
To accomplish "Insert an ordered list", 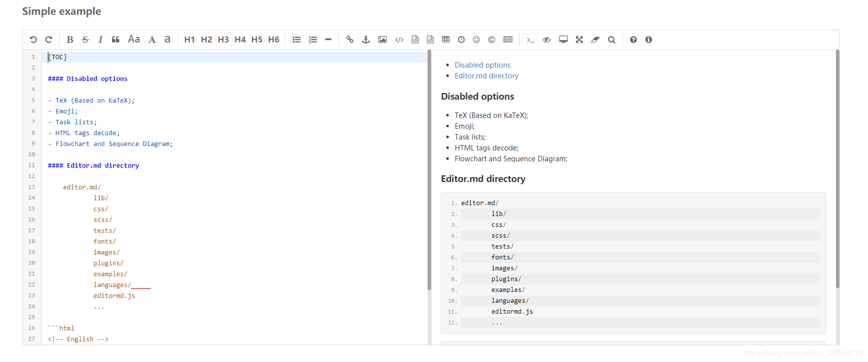I will tap(313, 39).
